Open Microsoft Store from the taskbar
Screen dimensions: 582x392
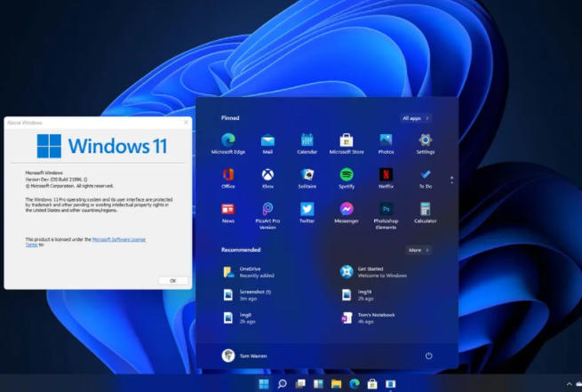pos(372,383)
